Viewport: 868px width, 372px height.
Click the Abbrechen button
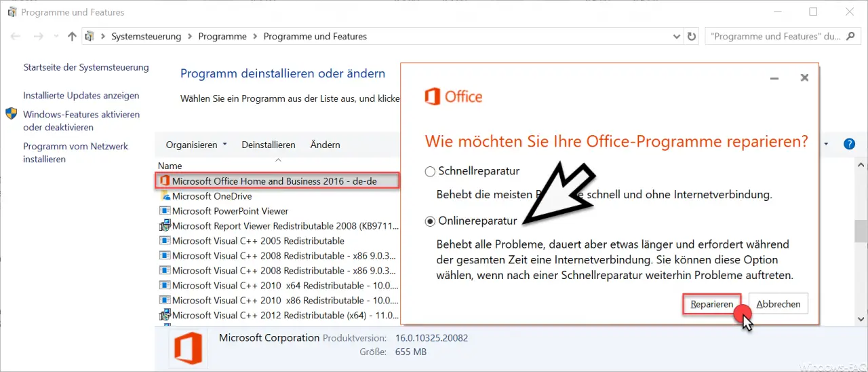point(778,304)
